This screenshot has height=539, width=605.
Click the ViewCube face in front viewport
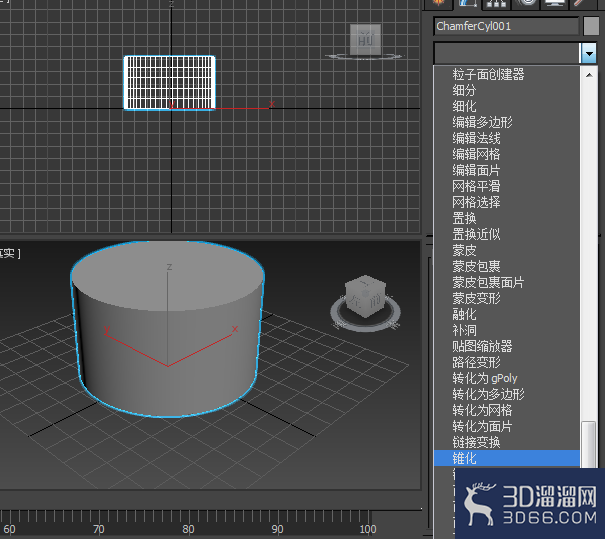365,39
